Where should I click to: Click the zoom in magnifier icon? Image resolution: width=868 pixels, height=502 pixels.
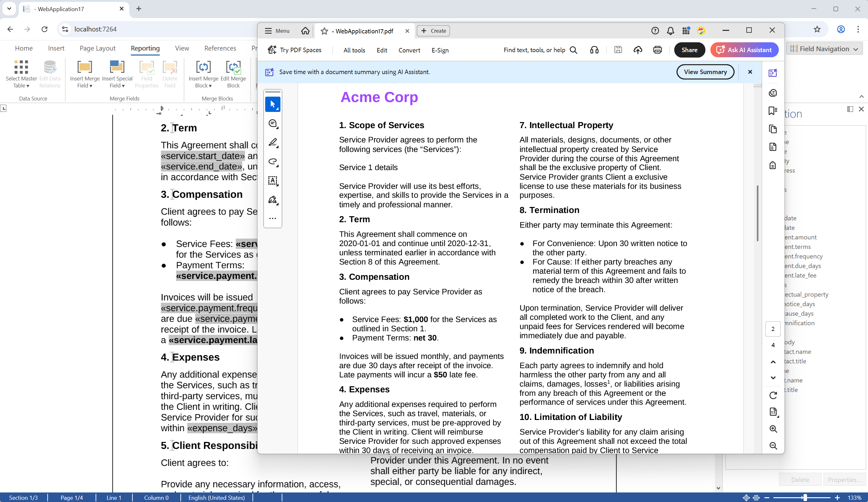pyautogui.click(x=773, y=429)
